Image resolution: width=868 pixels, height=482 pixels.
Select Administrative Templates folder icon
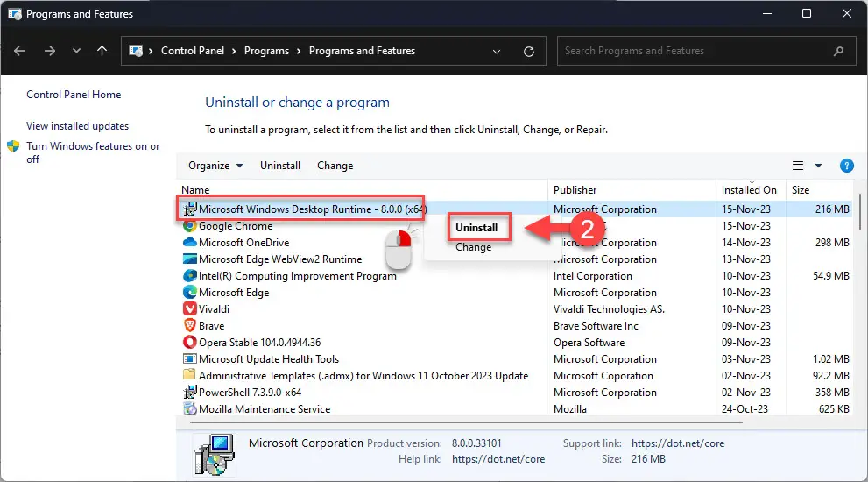pyautogui.click(x=190, y=375)
